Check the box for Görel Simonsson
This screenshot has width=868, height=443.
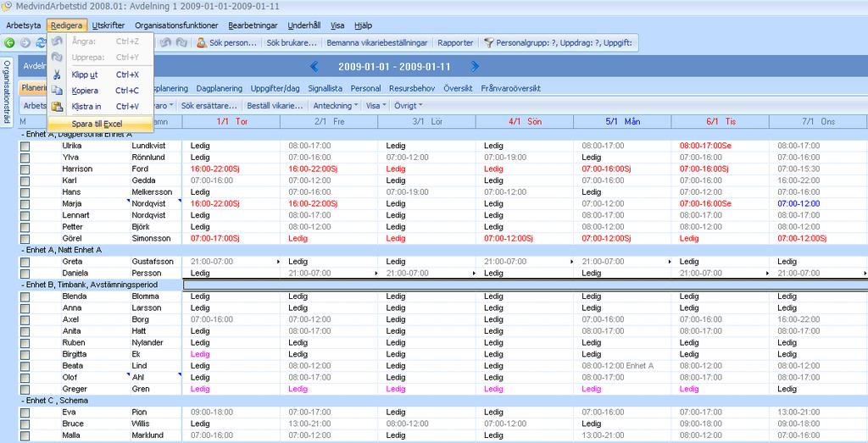point(25,239)
